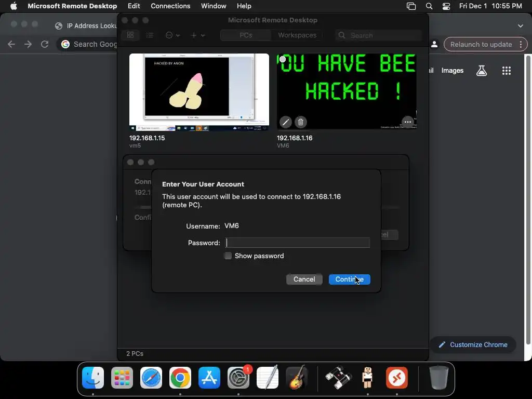The width and height of the screenshot is (532, 399).
Task: Open TextEdit from the Dock
Action: (268, 377)
